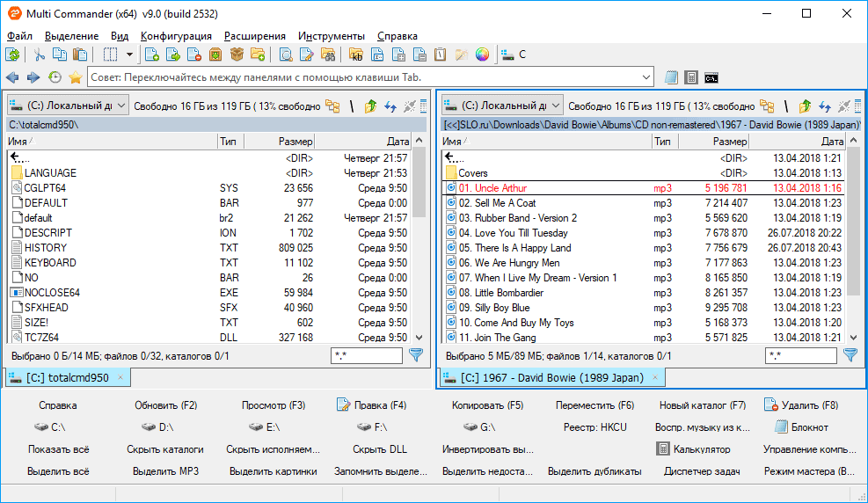This screenshot has height=503, width=868.
Task: Expand right panel drive C dropdown
Action: (x=557, y=106)
